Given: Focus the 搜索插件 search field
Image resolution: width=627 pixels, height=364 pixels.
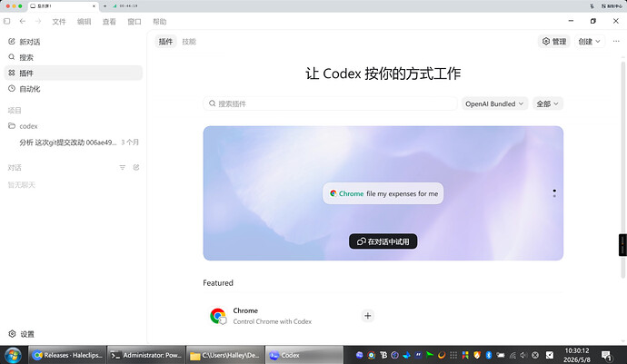Looking at the screenshot, I should (330, 103).
